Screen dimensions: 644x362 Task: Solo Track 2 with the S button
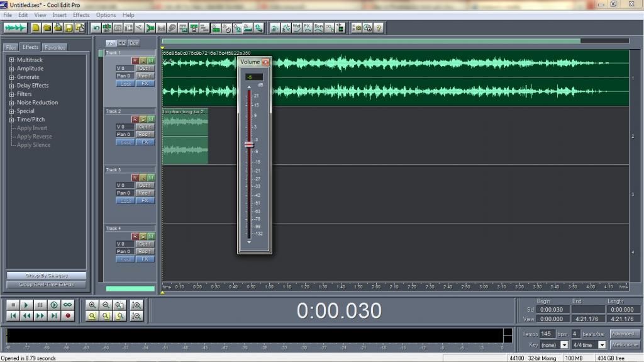(143, 119)
